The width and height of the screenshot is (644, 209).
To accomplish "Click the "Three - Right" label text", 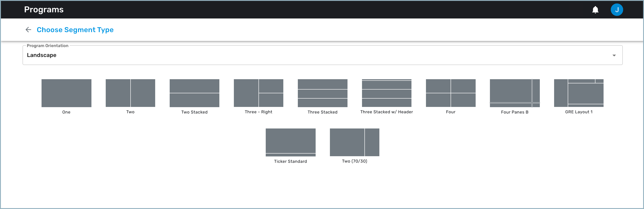I will [258, 112].
